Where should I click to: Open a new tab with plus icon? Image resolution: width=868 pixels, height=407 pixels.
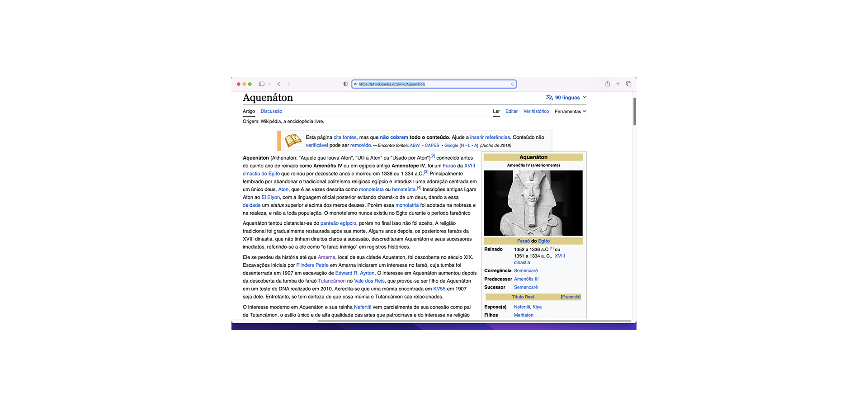click(x=618, y=84)
